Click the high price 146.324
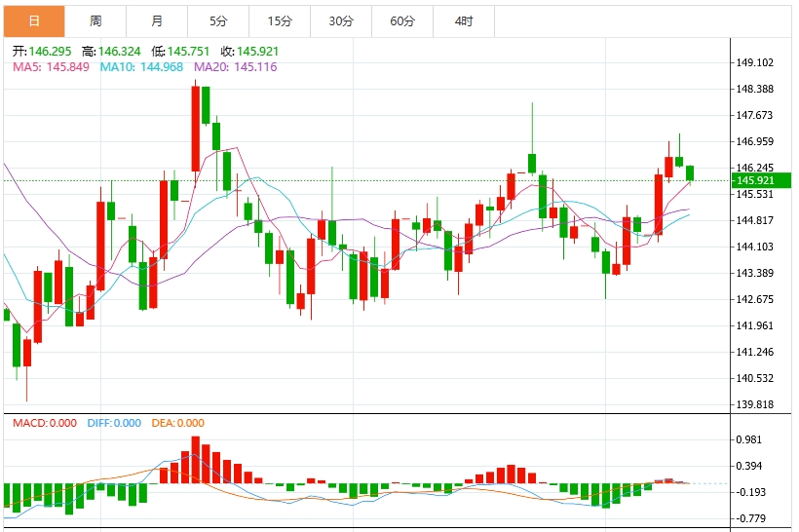This screenshot has height=532, width=799. coord(119,52)
